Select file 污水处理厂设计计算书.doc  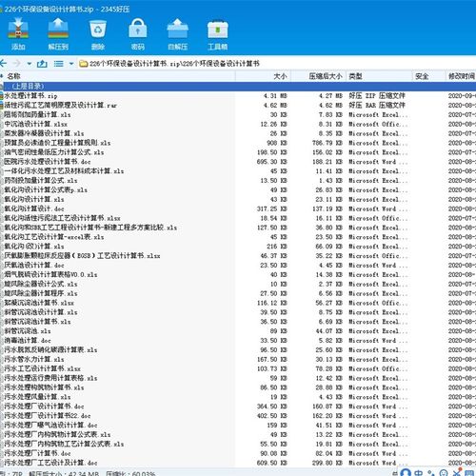click(44, 407)
